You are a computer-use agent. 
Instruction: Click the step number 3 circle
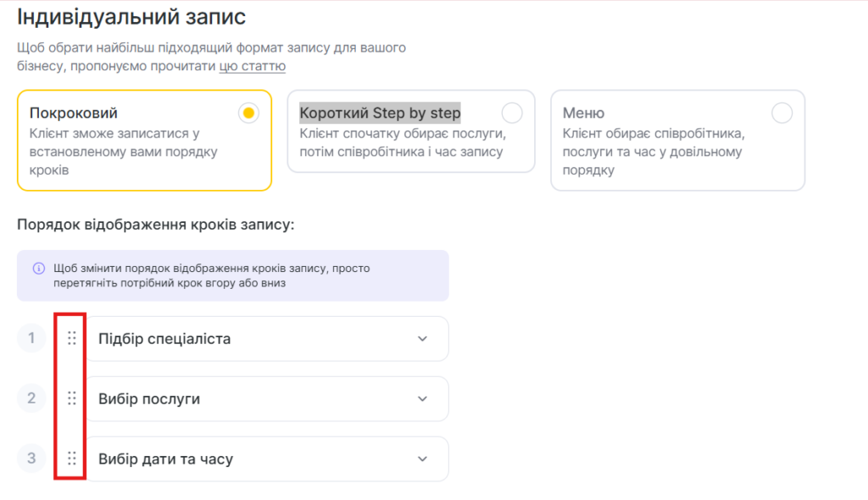[x=31, y=458]
